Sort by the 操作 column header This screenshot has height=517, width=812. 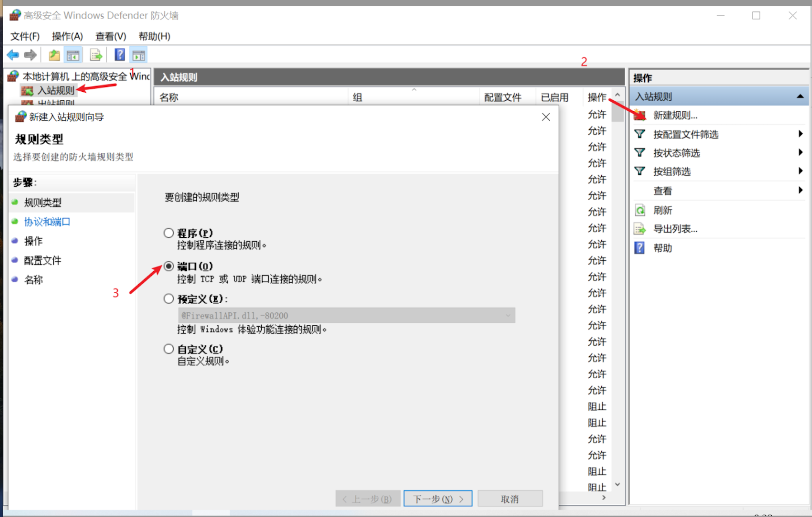pos(597,97)
